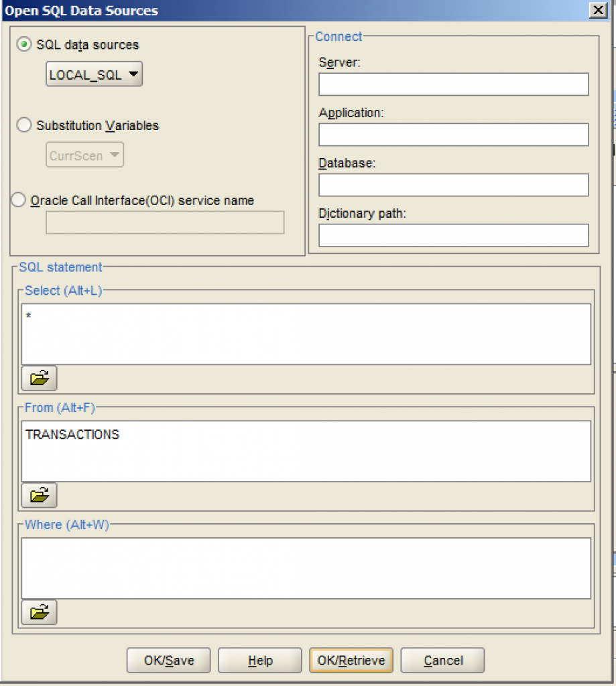Click in the Server input field
The height and width of the screenshot is (686, 616).
[x=453, y=84]
